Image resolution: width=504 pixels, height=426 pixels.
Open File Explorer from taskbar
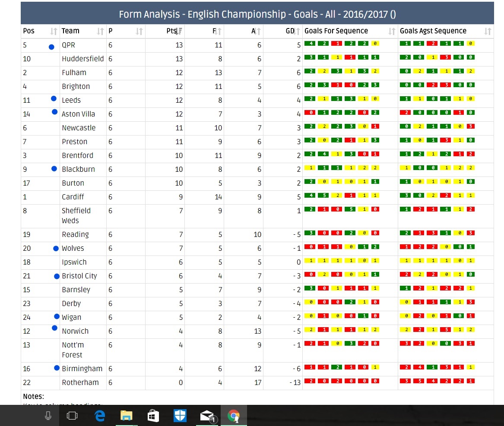tap(126, 416)
